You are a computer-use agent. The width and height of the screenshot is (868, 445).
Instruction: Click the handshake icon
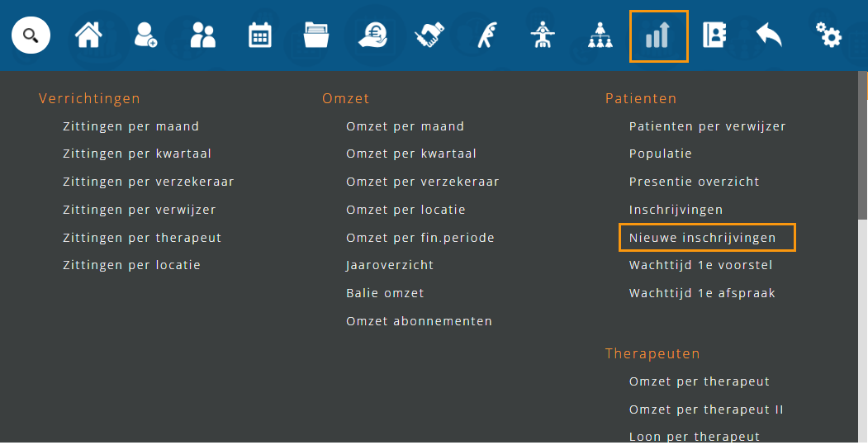(x=429, y=36)
